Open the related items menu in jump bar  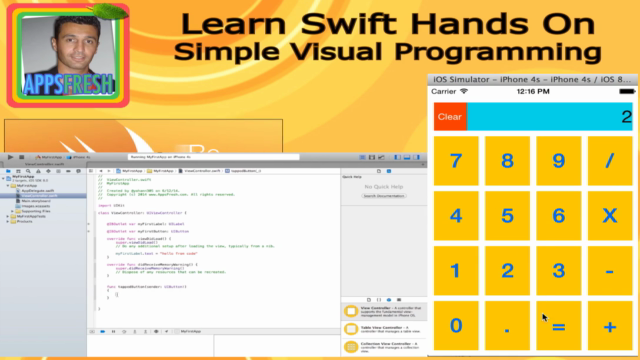point(91,171)
